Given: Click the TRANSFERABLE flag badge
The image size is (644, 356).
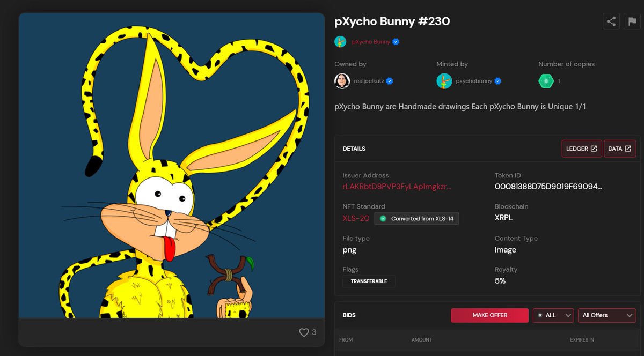Looking at the screenshot, I should (369, 281).
